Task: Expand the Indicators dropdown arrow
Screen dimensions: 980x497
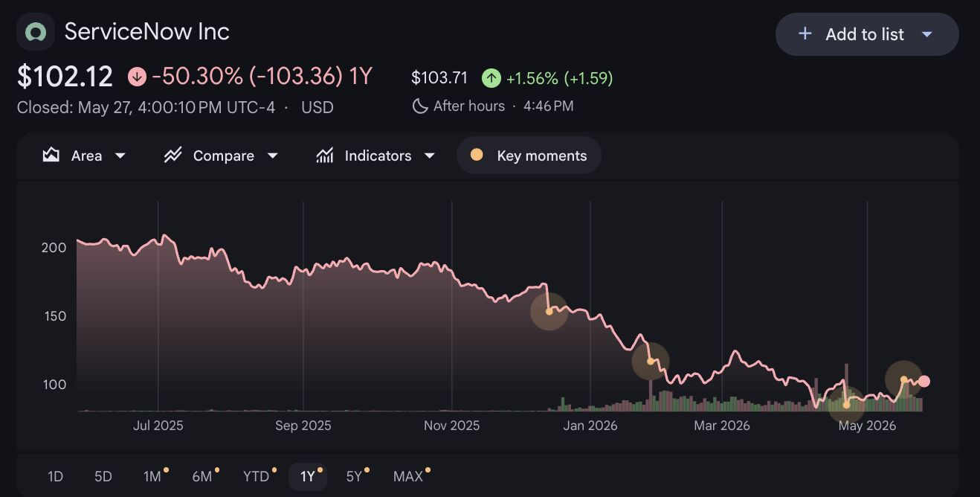Action: click(x=429, y=155)
